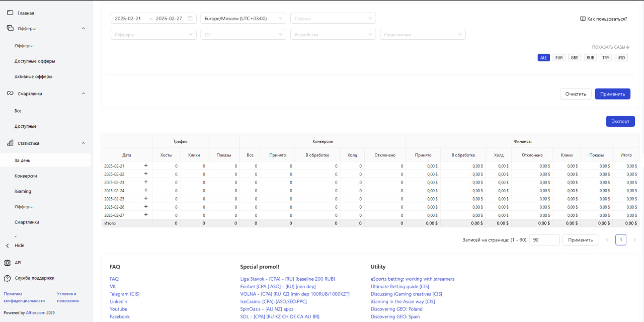Click the Очистить button

[x=575, y=94]
